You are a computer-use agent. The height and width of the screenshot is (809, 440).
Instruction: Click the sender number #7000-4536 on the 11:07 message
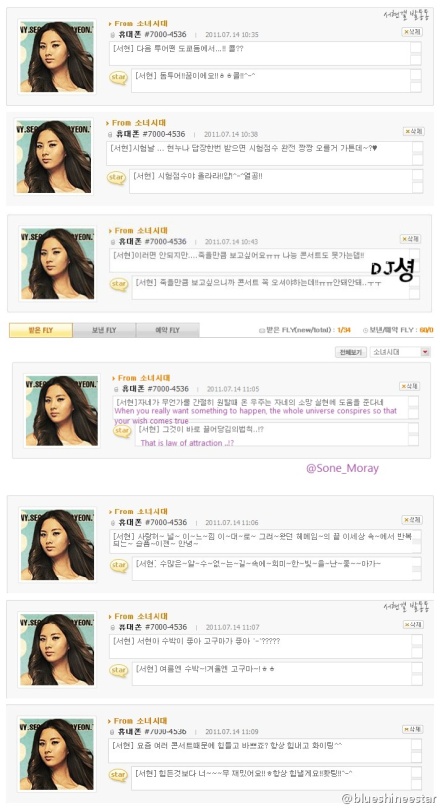[166, 627]
